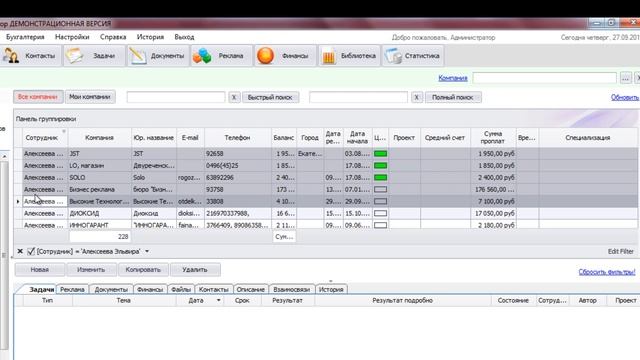Open the Контакты section icon

pyautogui.click(x=11, y=56)
